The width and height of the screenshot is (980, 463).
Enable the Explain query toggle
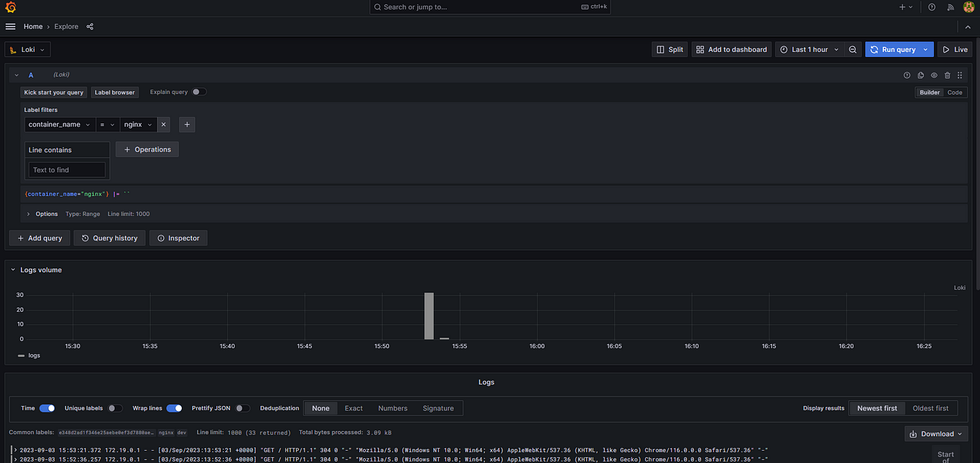(x=198, y=92)
